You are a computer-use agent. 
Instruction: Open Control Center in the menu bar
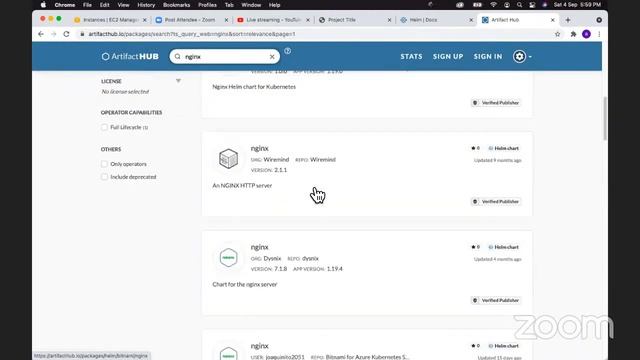pos(532,5)
